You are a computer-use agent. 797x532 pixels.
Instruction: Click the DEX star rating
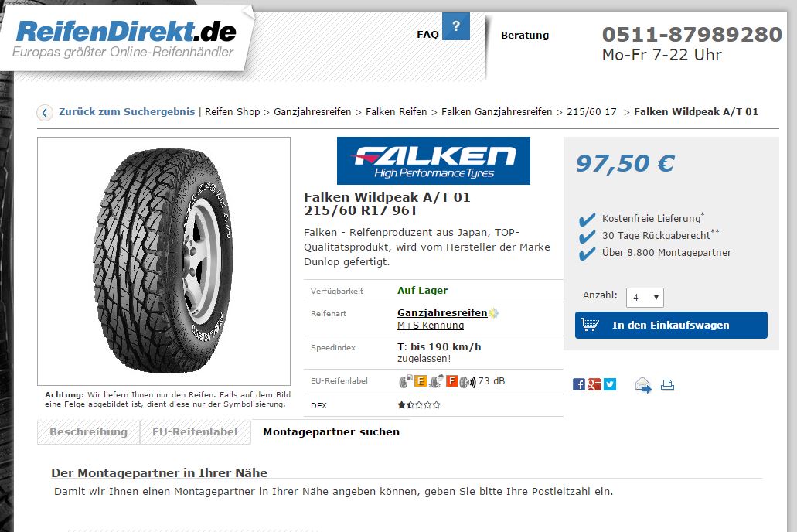click(419, 405)
